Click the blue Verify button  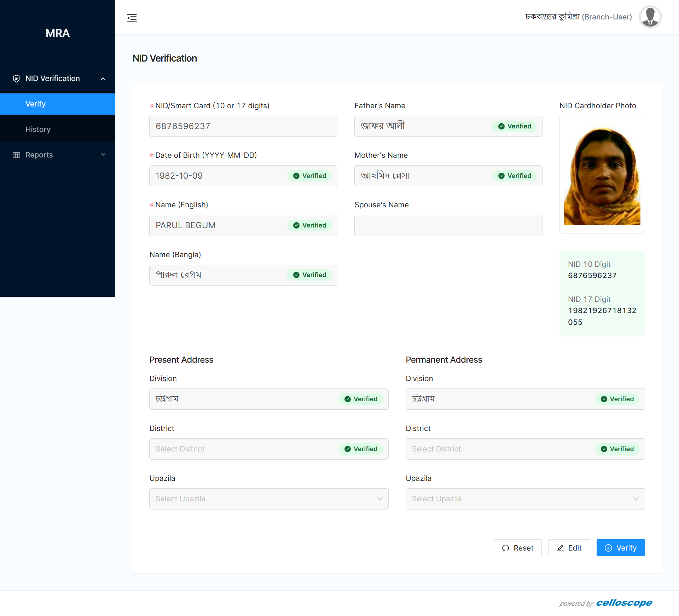click(x=620, y=548)
